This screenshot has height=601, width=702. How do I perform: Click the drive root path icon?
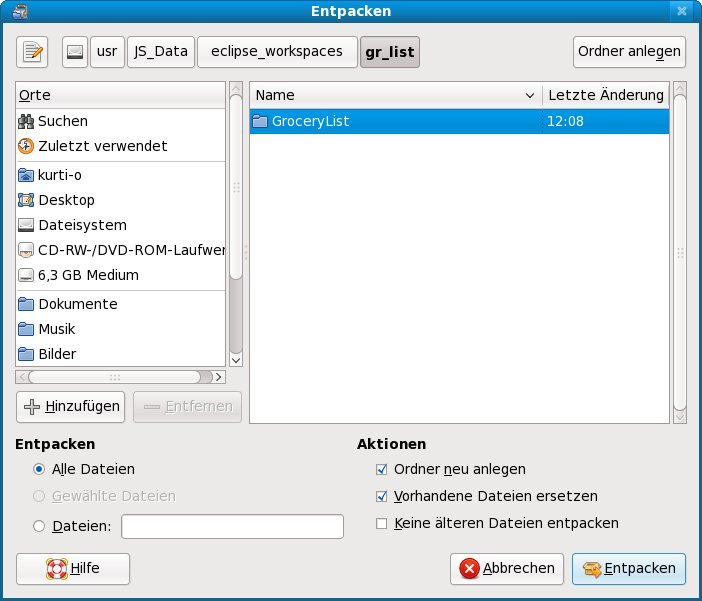tap(75, 51)
